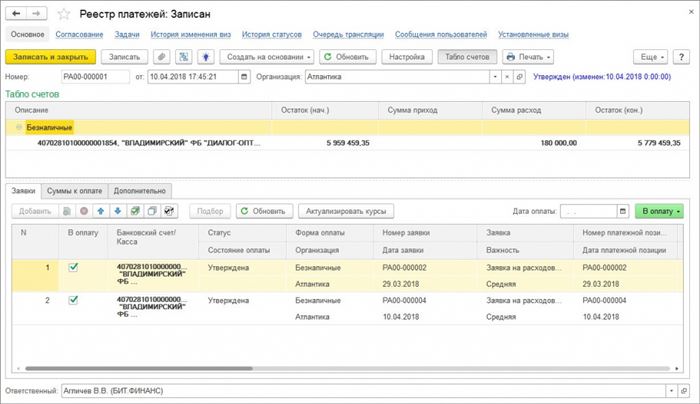Image resolution: width=700 pixels, height=404 pixels.
Task: Click the red delete row icon
Action: (84, 211)
